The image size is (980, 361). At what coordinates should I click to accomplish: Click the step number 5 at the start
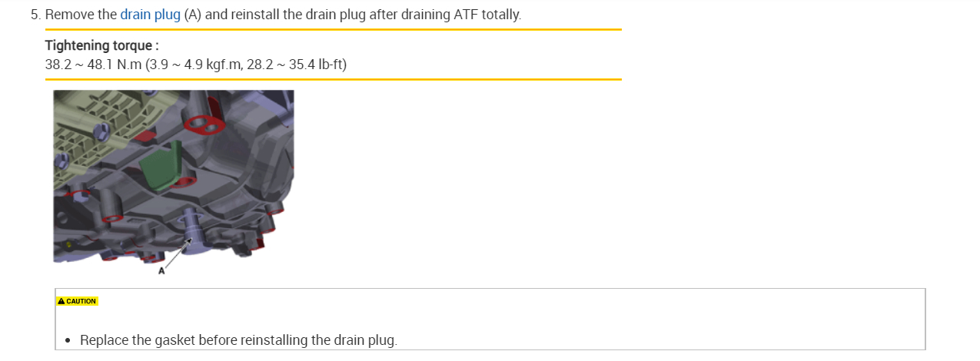34,15
